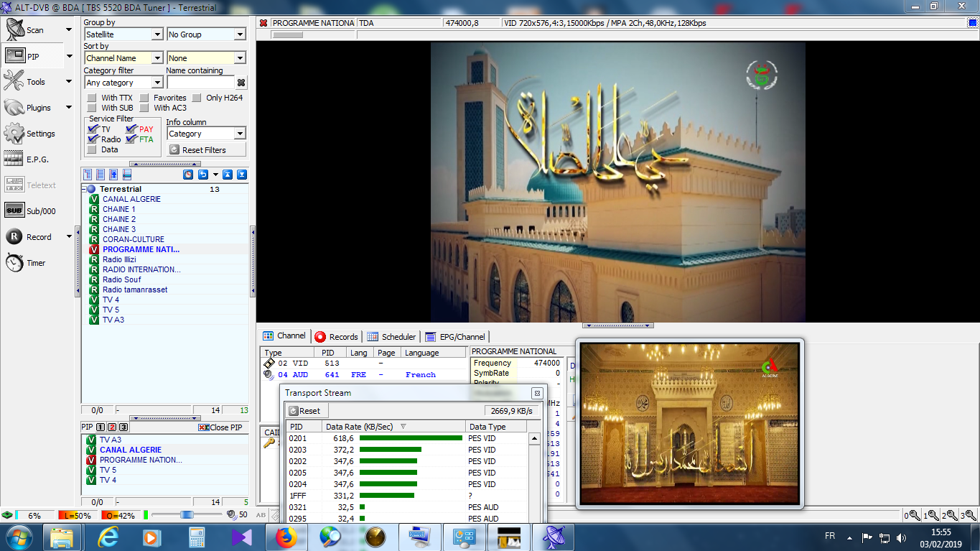Toggle the Only H264 checkbox
Image resolution: width=980 pixels, height=551 pixels.
(x=197, y=98)
